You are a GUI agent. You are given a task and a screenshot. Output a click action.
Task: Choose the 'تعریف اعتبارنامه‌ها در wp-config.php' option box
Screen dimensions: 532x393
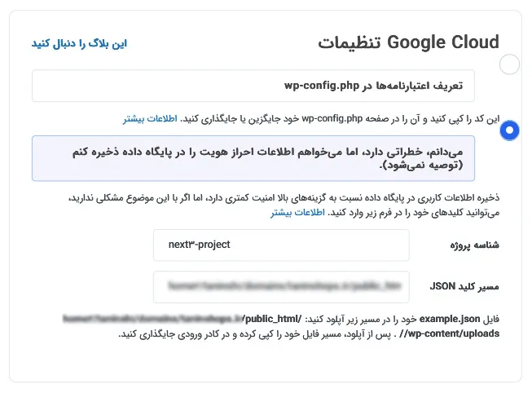(x=253, y=86)
